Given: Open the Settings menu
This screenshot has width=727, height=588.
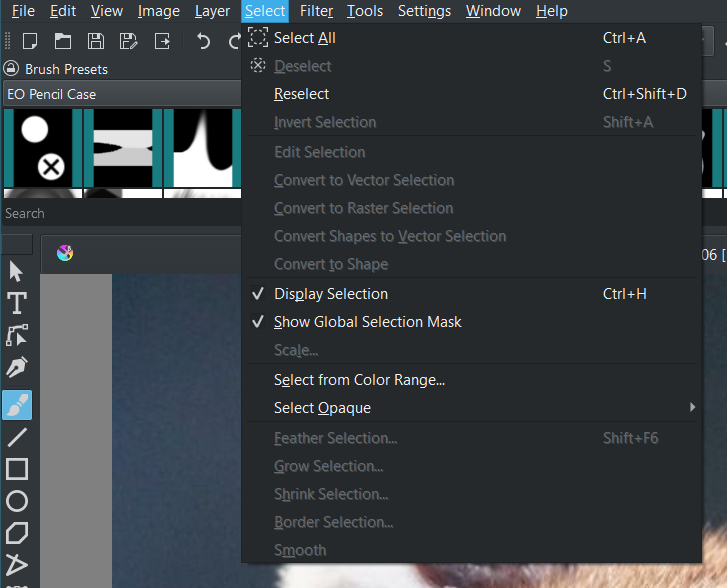Looking at the screenshot, I should point(424,11).
